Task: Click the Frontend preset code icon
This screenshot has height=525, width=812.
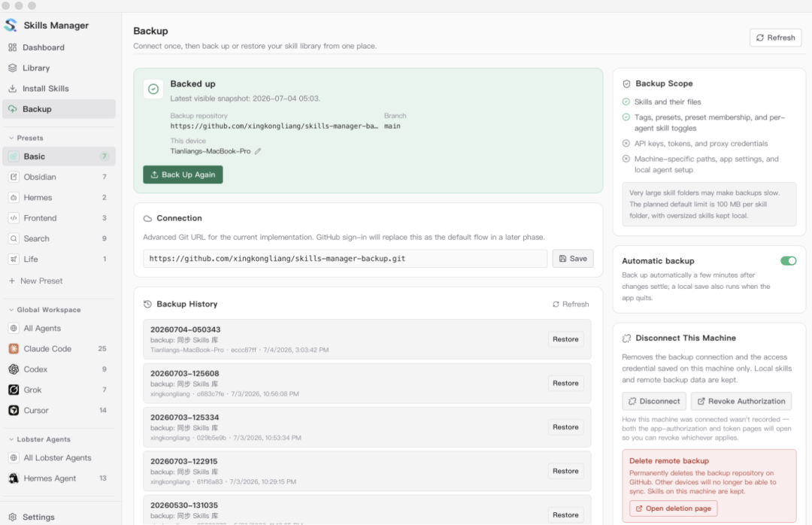Action: [x=14, y=218]
